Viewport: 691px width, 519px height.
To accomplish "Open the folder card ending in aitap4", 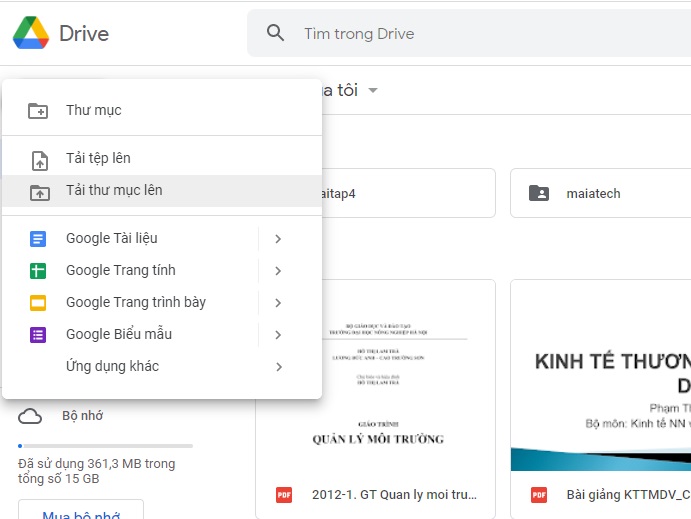I will [x=409, y=193].
